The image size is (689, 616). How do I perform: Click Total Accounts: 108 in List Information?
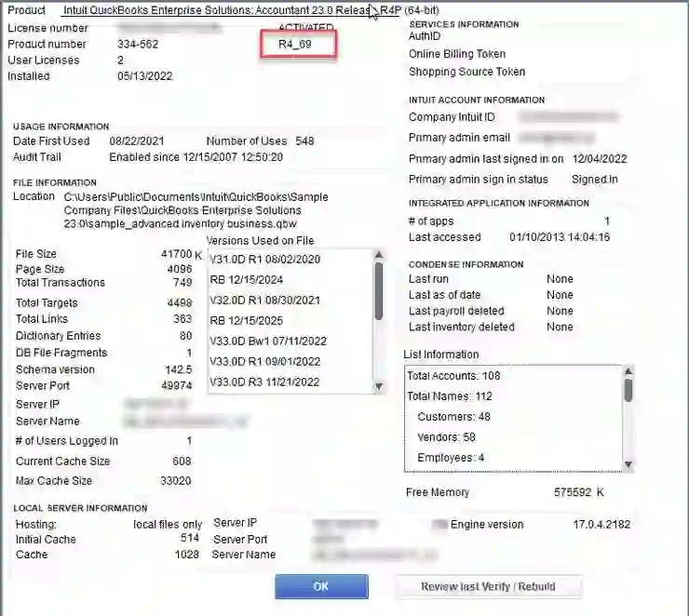(453, 376)
